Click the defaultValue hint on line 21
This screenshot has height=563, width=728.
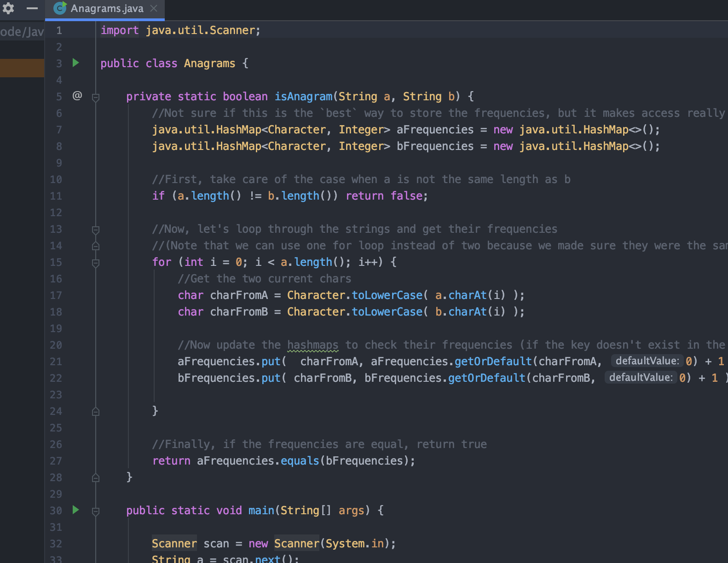pos(647,361)
